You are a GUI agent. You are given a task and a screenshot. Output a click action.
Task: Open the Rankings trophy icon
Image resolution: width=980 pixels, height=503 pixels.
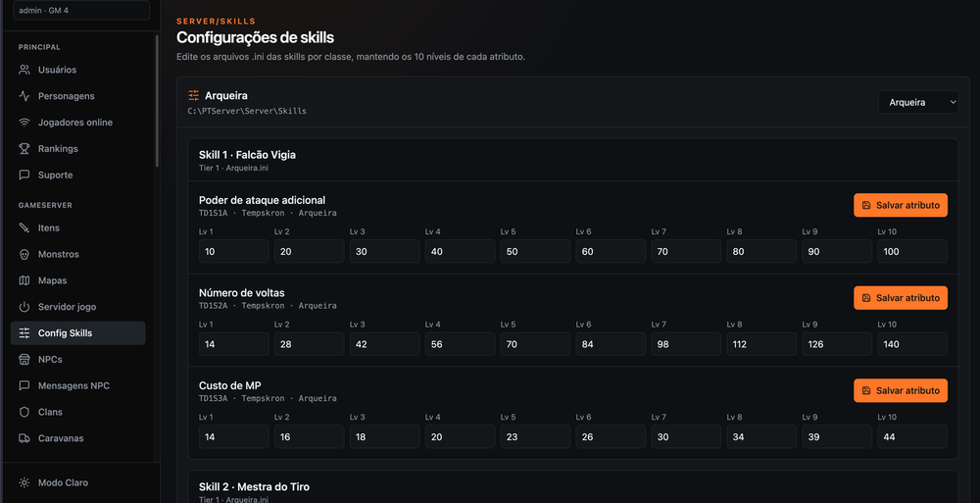tap(24, 148)
